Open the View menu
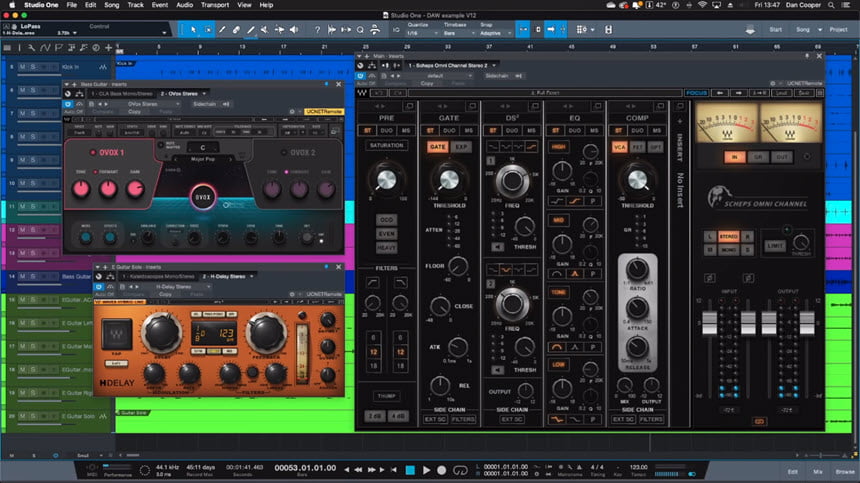The height and width of the screenshot is (483, 860). (x=244, y=5)
